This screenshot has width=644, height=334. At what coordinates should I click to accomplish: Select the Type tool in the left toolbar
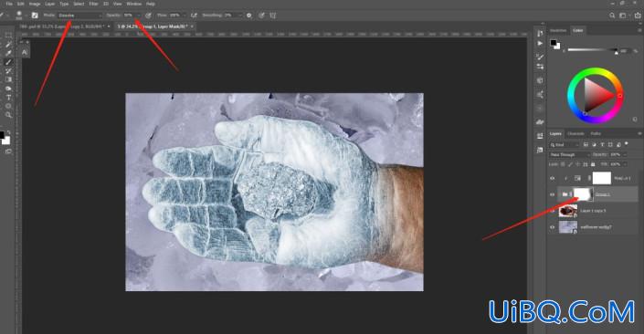8,98
